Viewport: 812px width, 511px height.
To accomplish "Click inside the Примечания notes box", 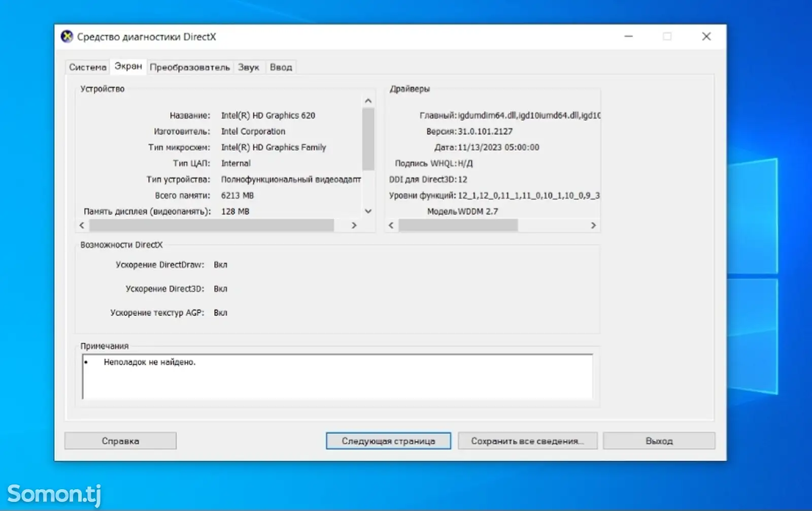I will [x=337, y=376].
